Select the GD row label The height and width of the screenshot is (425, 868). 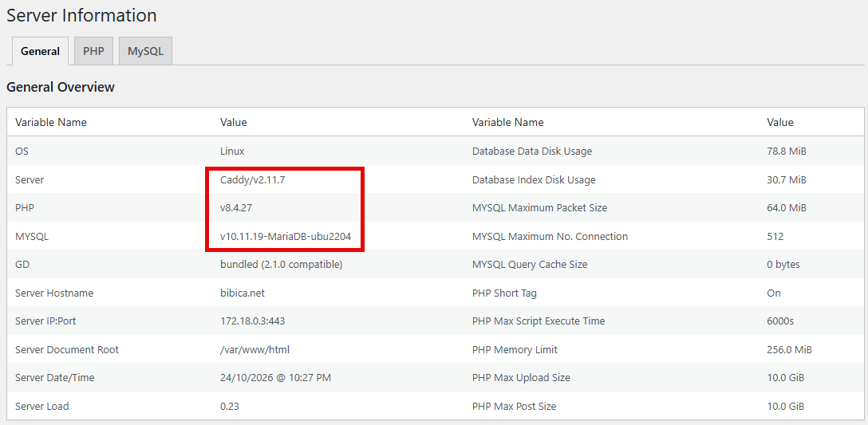22,265
